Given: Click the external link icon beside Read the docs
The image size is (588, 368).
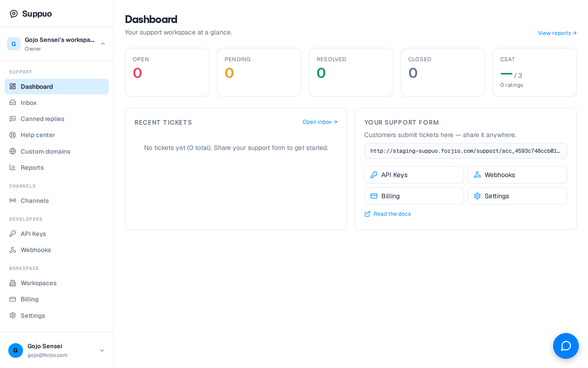Looking at the screenshot, I should [x=367, y=214].
